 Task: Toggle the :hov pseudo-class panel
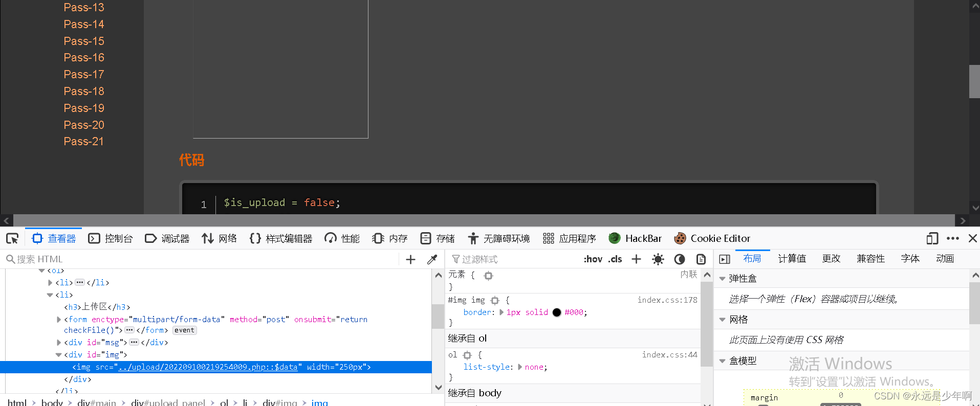593,259
